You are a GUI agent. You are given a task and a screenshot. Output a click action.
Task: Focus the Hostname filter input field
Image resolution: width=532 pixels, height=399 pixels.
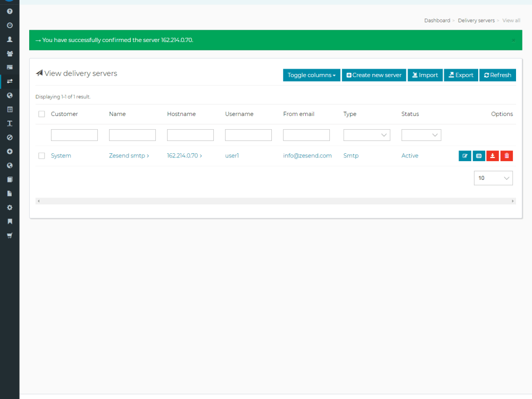[190, 135]
